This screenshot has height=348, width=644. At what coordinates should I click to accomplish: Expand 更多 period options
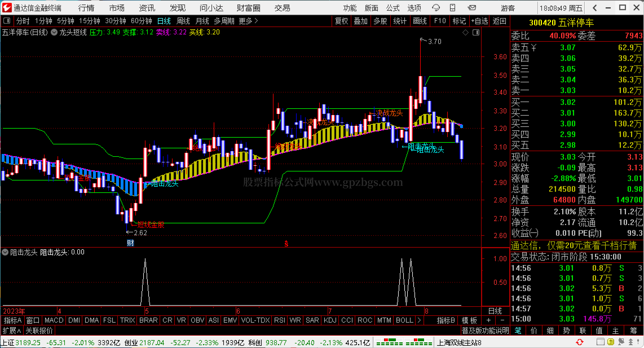point(248,21)
